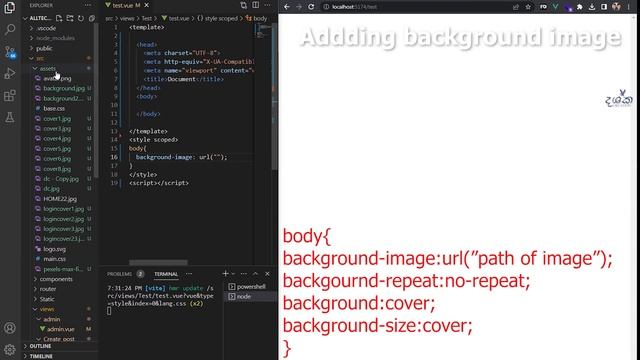Screen dimensions: 640x360
Task: Maximize the terminal panel
Action: [256, 273]
